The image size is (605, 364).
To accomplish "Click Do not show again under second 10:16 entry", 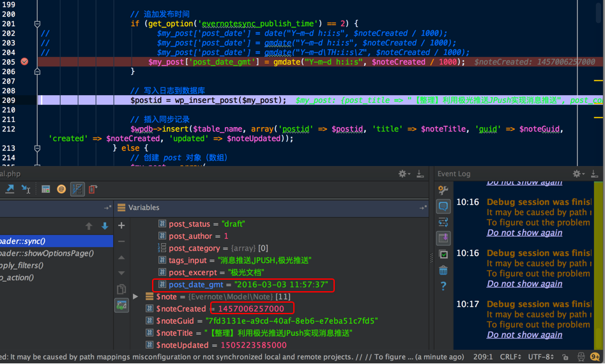I will (x=525, y=284).
